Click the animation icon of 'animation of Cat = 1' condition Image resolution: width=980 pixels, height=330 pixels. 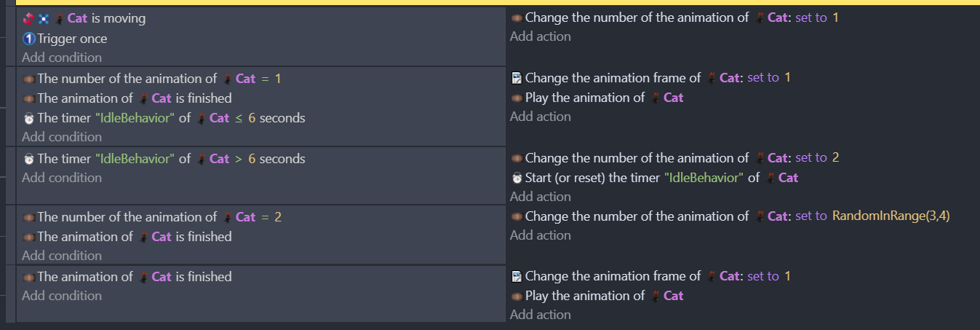[x=29, y=79]
